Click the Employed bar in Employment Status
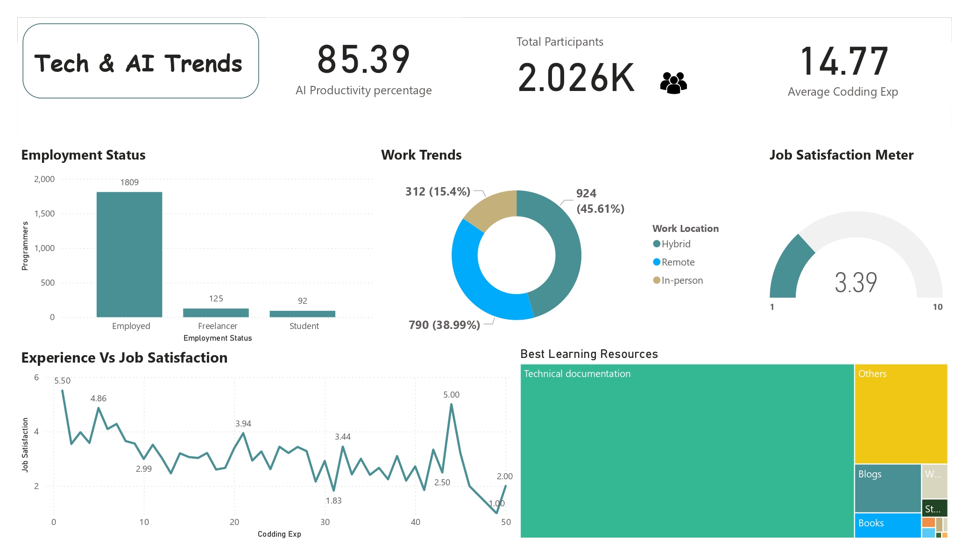The width and height of the screenshot is (969, 560). point(129,254)
